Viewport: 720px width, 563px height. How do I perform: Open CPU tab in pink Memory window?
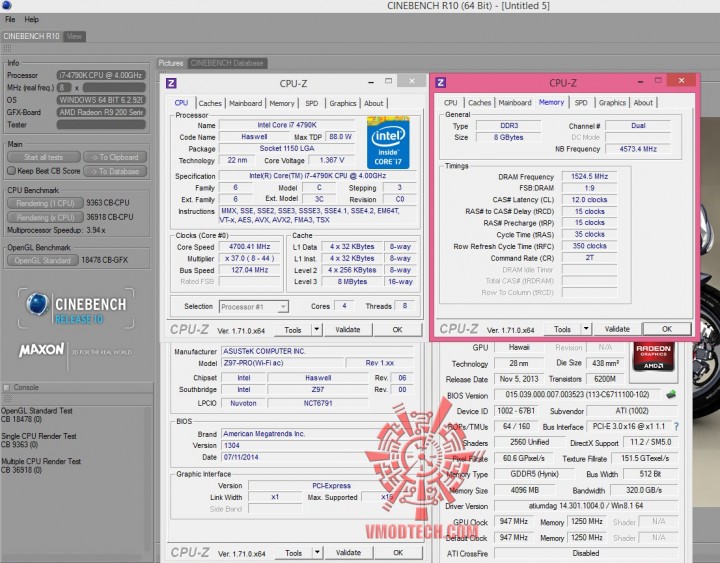[450, 103]
